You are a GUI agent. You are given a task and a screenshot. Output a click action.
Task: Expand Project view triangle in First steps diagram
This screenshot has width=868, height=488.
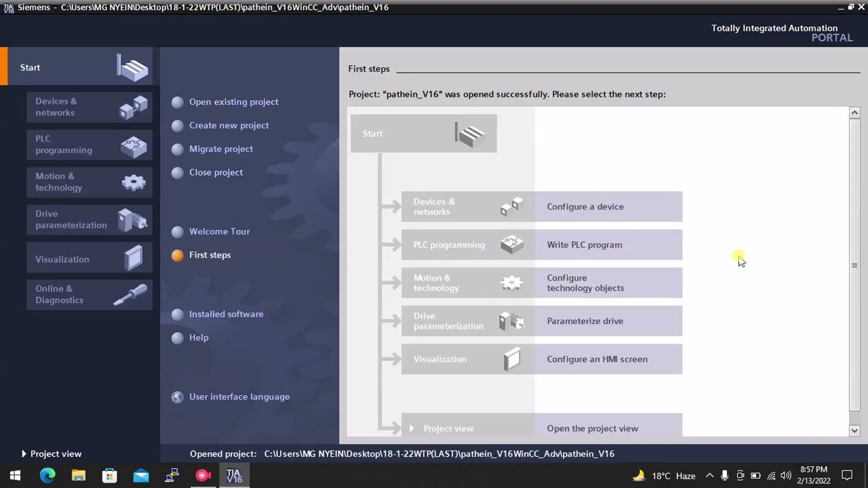pos(411,428)
